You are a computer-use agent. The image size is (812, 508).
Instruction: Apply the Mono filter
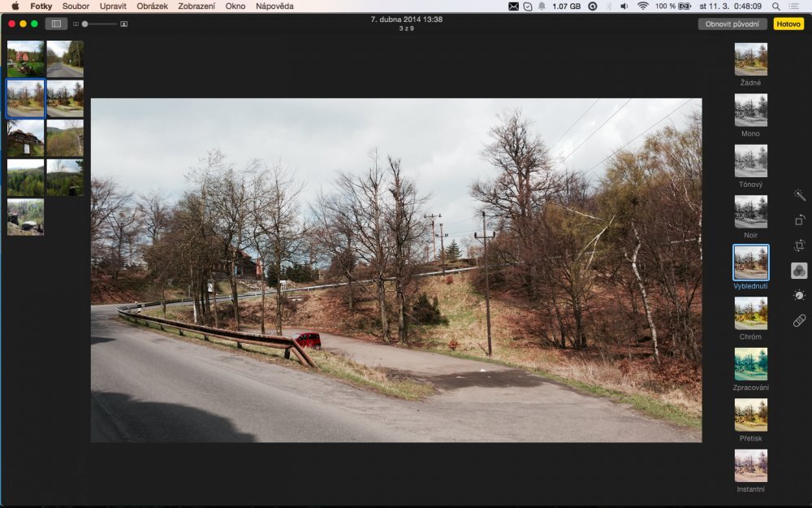[x=750, y=110]
